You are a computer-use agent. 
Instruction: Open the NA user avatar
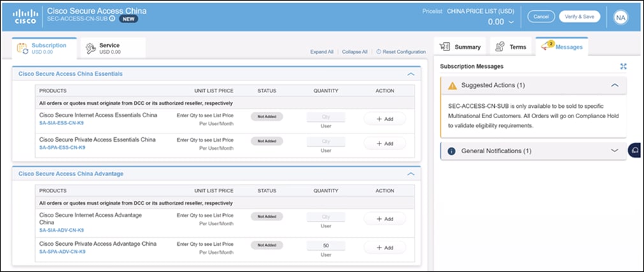tap(620, 17)
